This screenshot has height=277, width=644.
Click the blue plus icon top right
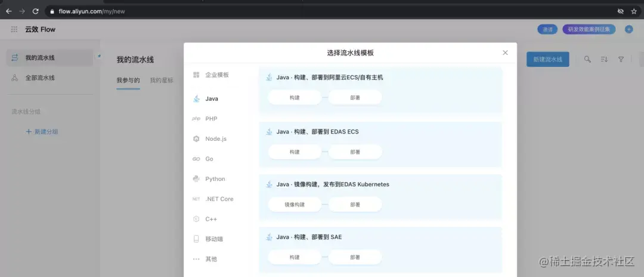click(629, 30)
